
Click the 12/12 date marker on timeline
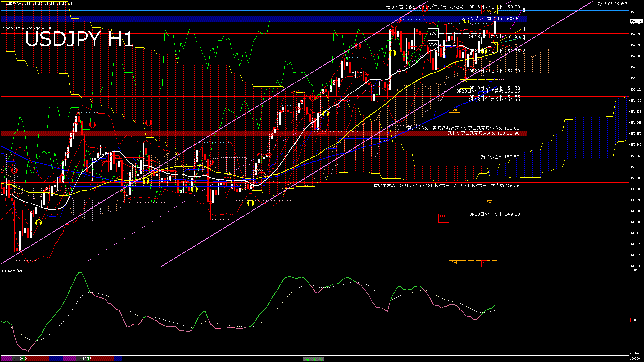point(22,359)
